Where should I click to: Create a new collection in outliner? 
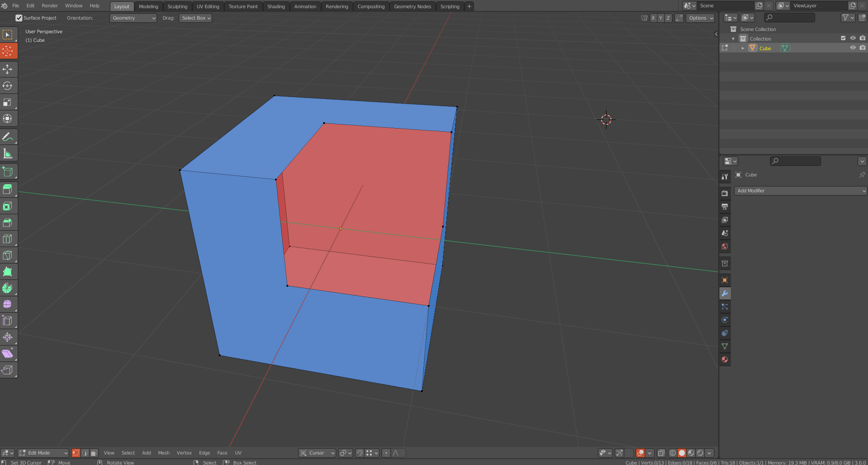point(862,18)
